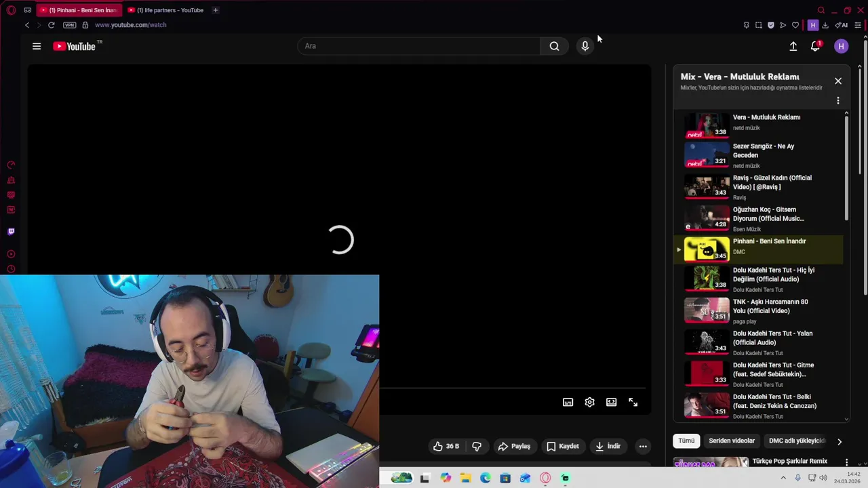Click the address bar URL
The width and height of the screenshot is (868, 488).
pos(131,25)
